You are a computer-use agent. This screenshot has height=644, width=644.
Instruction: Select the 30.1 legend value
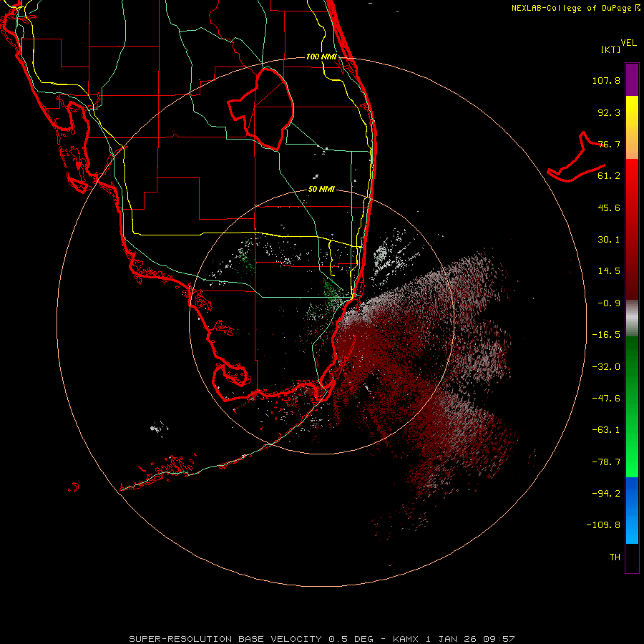609,240
